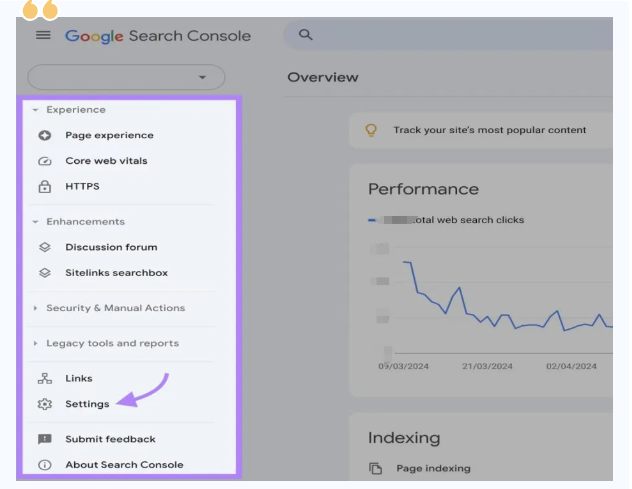This screenshot has width=632, height=489.
Task: Focus the URL inspection search field
Action: 448,35
